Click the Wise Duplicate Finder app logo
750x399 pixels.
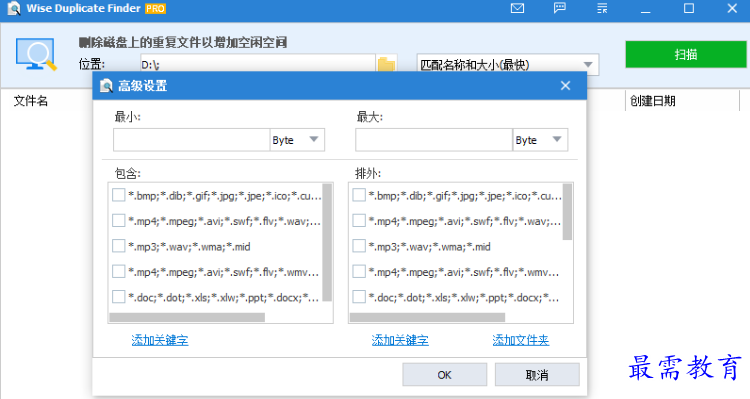tap(14, 8)
